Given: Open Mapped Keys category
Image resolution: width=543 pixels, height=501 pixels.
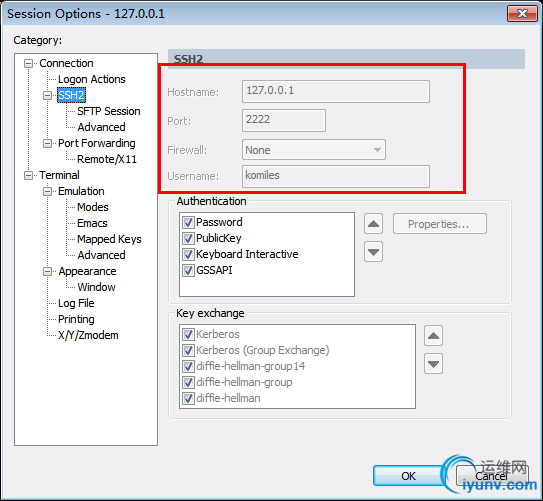Looking at the screenshot, I should click(109, 239).
